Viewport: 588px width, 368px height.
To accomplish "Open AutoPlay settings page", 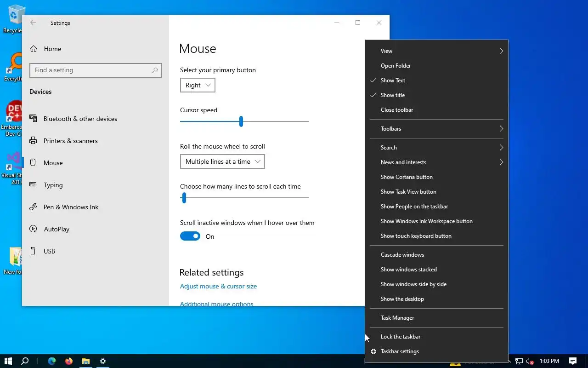I will [96, 229].
